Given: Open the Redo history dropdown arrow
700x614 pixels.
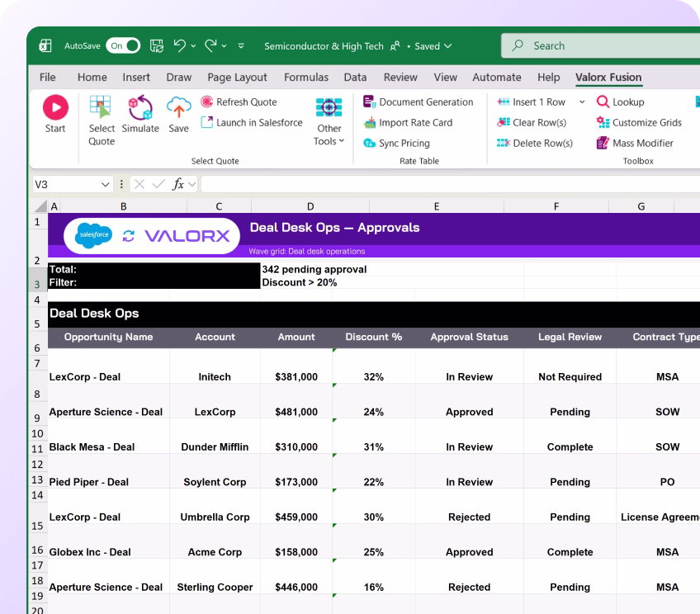Looking at the screenshot, I should tap(224, 46).
